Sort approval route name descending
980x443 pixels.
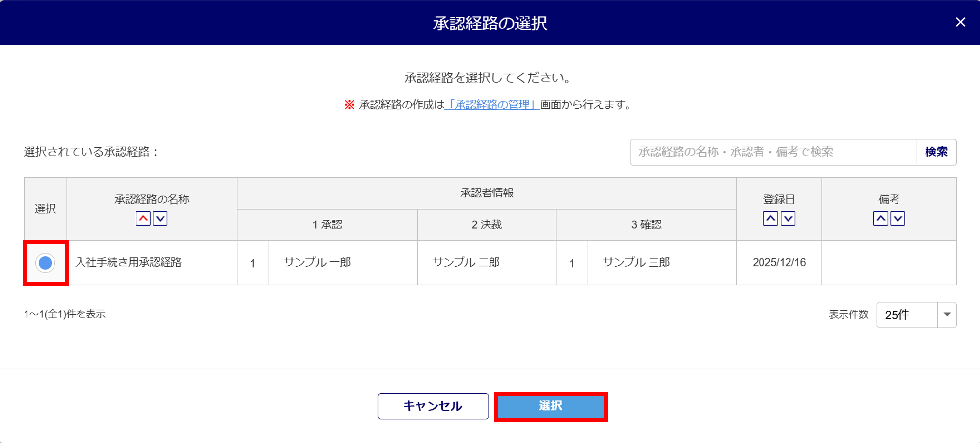[x=160, y=219]
